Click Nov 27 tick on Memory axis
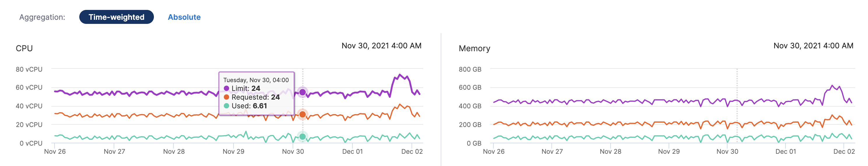The image size is (868, 166). click(552, 151)
